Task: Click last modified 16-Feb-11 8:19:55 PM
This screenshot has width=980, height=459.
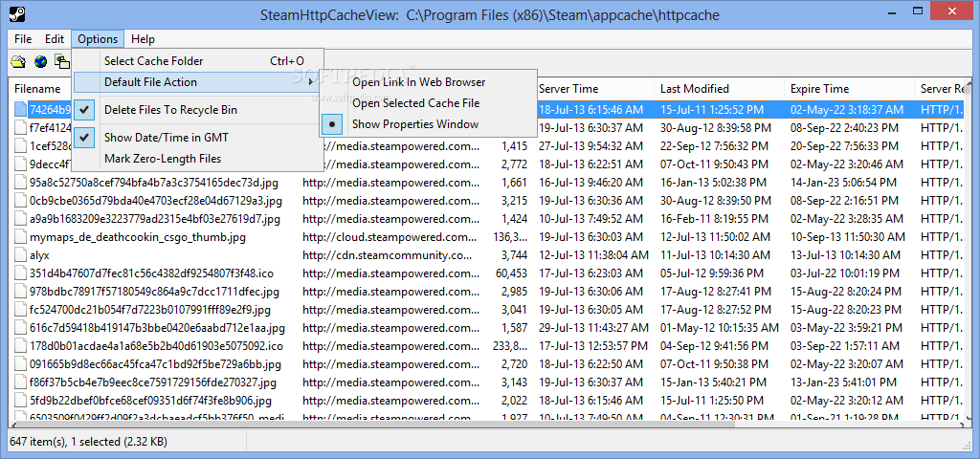Action: point(712,219)
